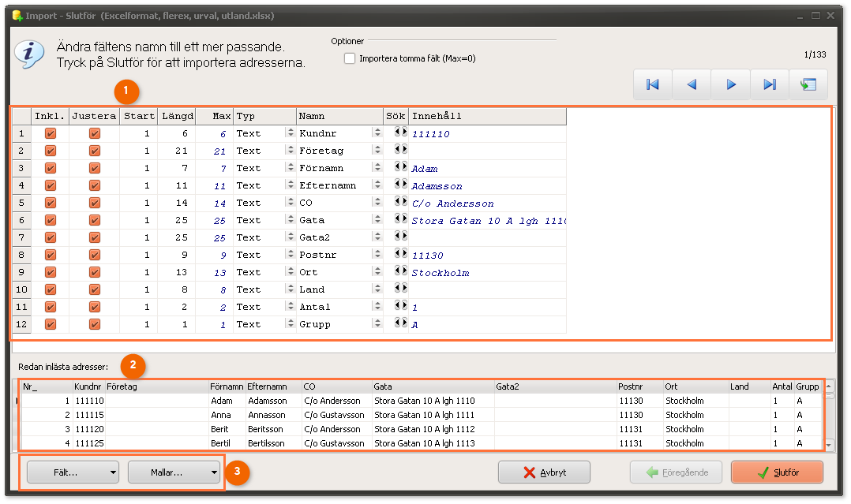Image resolution: width=851 pixels, height=504 pixels.
Task: Click the Längd column header
Action: 177,116
